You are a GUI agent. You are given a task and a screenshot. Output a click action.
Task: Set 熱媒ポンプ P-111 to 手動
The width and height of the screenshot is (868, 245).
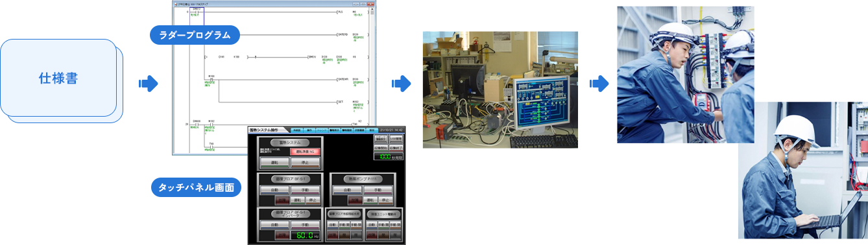coord(378,191)
